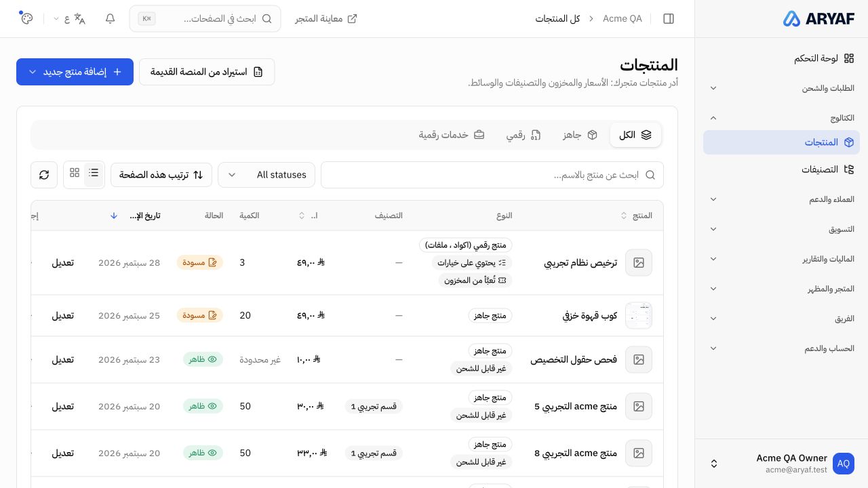Click product name كوب قهوة خزفي
This screenshot has width=868, height=488.
[590, 315]
